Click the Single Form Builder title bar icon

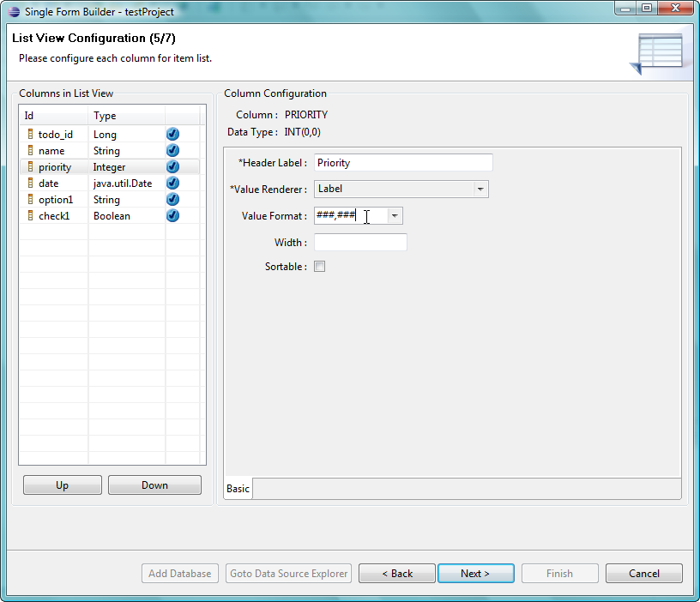tap(11, 11)
